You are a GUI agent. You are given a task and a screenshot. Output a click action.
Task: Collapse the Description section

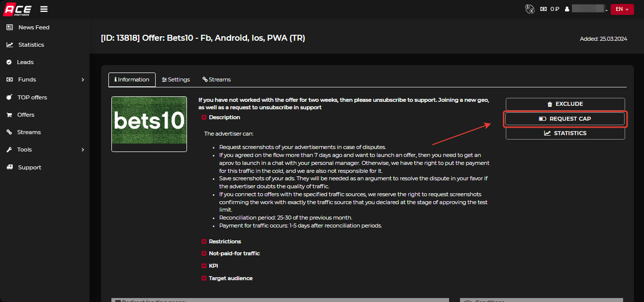[x=221, y=117]
